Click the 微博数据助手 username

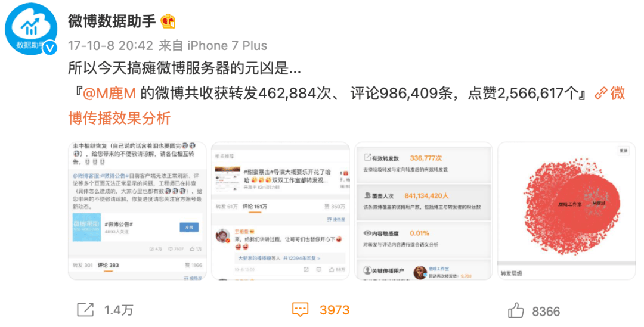[x=112, y=21]
